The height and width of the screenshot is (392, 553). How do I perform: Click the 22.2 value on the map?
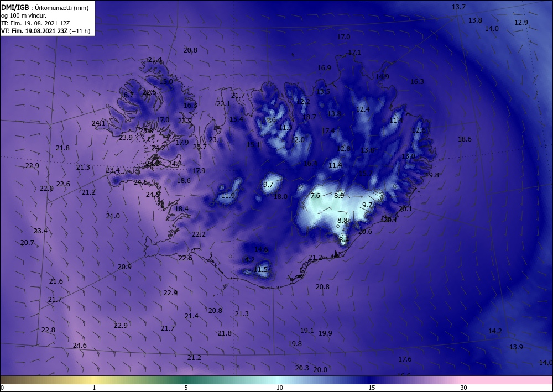(x=199, y=234)
